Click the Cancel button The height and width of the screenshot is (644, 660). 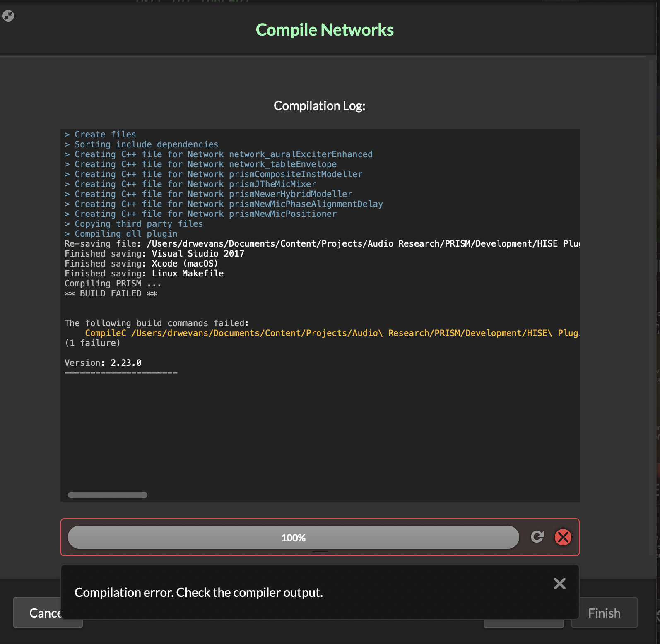(38, 613)
